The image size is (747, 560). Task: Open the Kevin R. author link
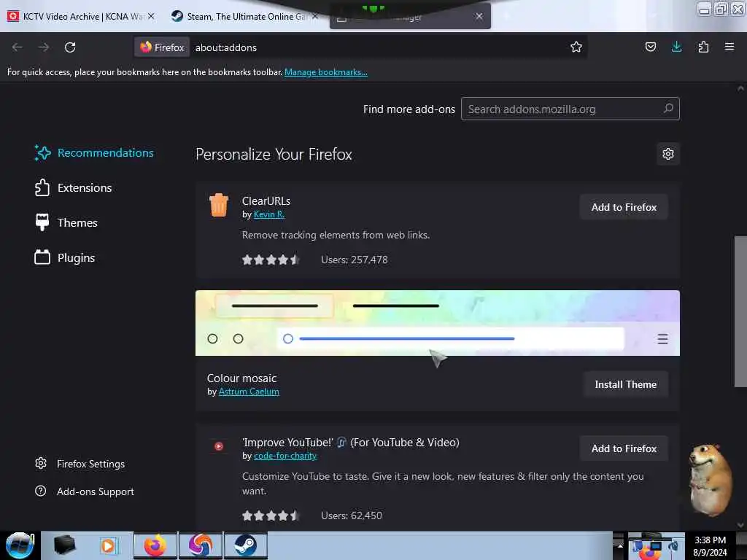[x=269, y=214]
